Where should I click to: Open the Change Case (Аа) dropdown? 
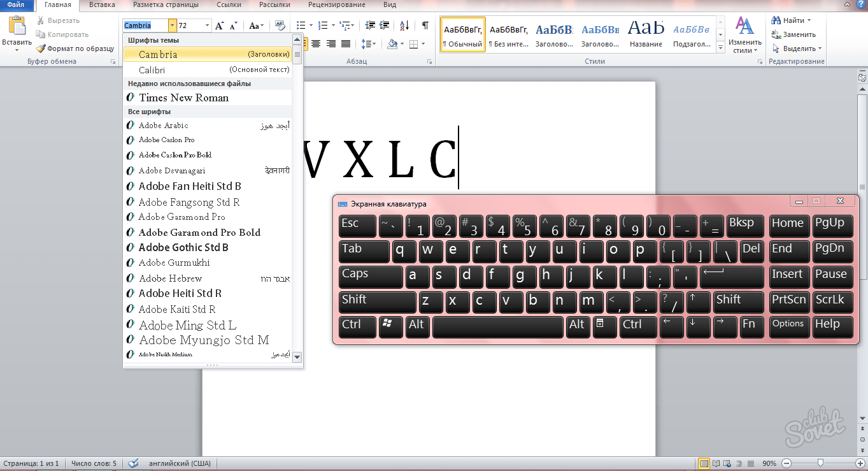[x=256, y=26]
